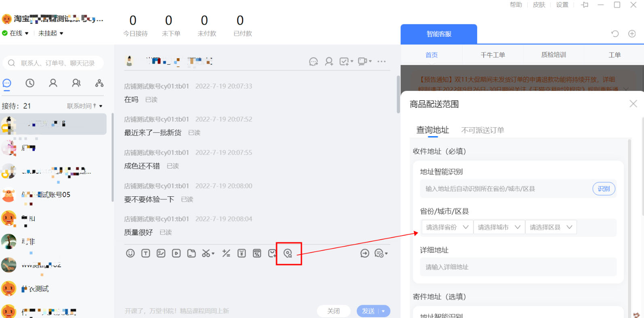Viewport: 644px width, 318px height.
Task: Add a panel with plus circle icon
Action: tap(632, 34)
